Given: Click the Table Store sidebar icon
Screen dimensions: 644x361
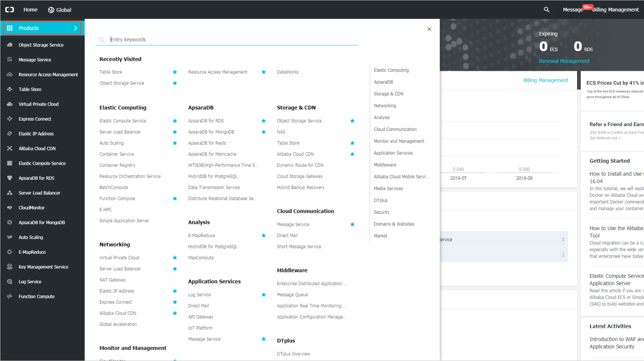Looking at the screenshot, I should 9,89.
